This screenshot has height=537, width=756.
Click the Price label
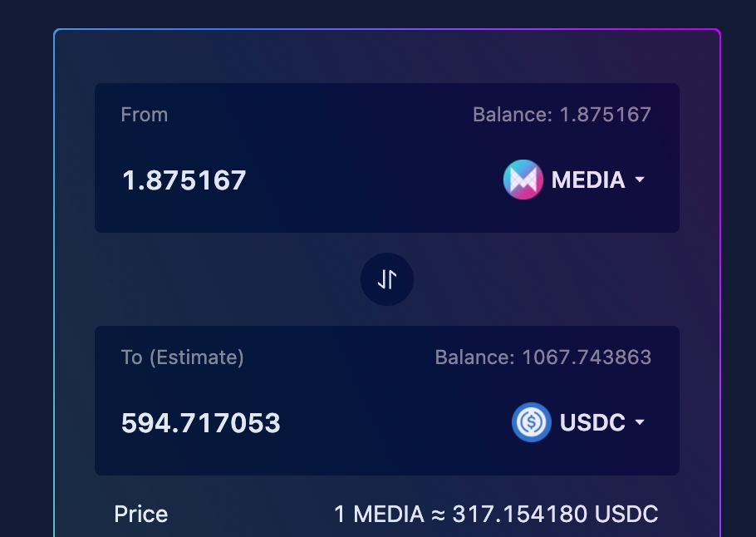(x=140, y=514)
